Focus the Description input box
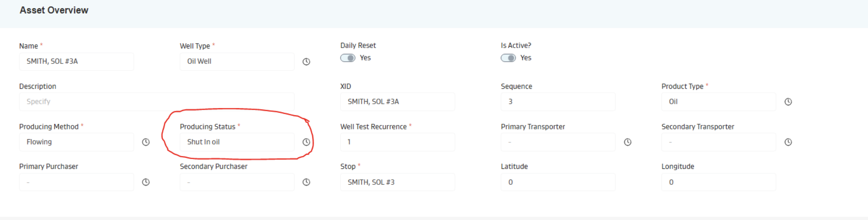This screenshot has height=220, width=868. (x=156, y=102)
